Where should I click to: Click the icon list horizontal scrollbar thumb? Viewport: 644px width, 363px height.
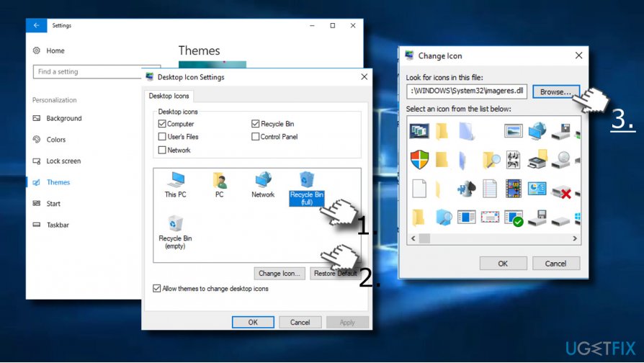coord(424,238)
